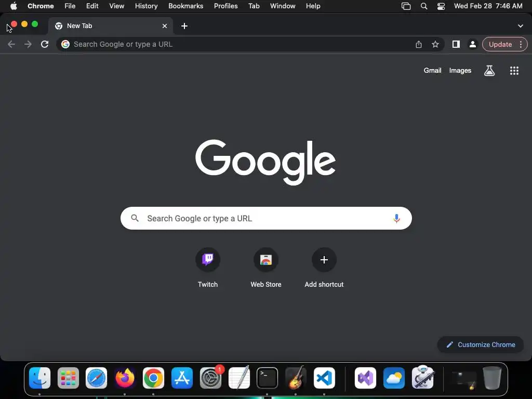Focus the address bar URL field
Viewport: 532px width, 399px height.
point(237,44)
